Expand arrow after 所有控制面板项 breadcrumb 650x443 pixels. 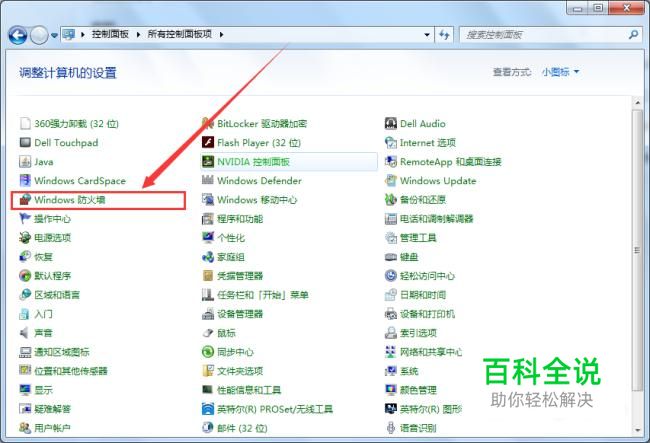pos(221,34)
